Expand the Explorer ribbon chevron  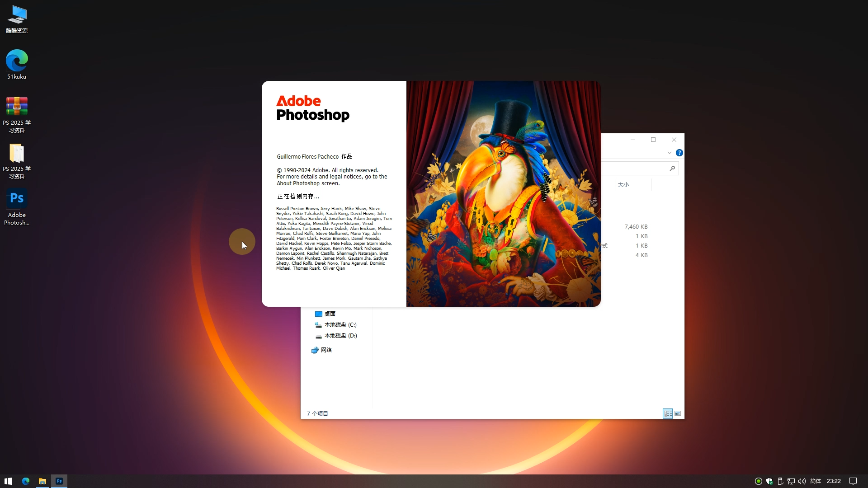point(670,153)
